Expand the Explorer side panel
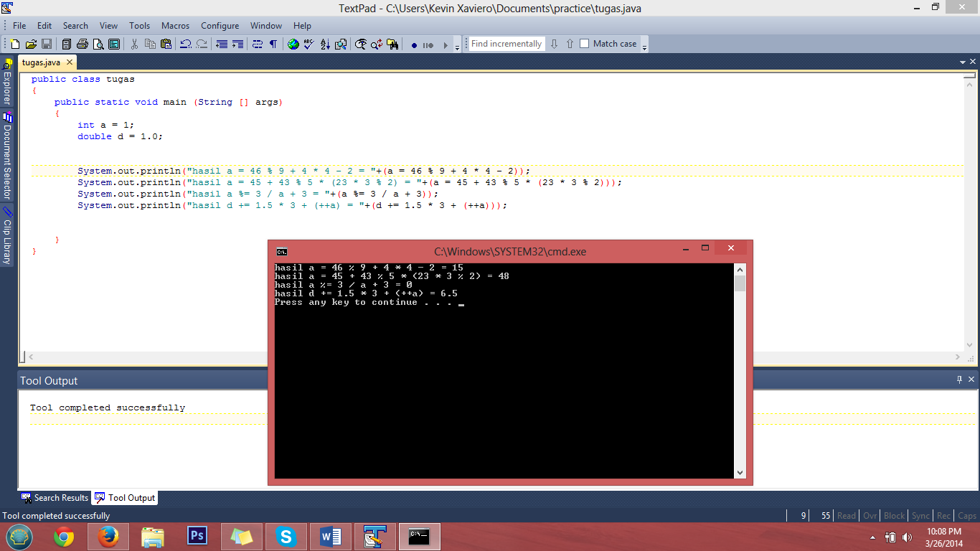Screen dimensions: 980x551 coord(7,82)
